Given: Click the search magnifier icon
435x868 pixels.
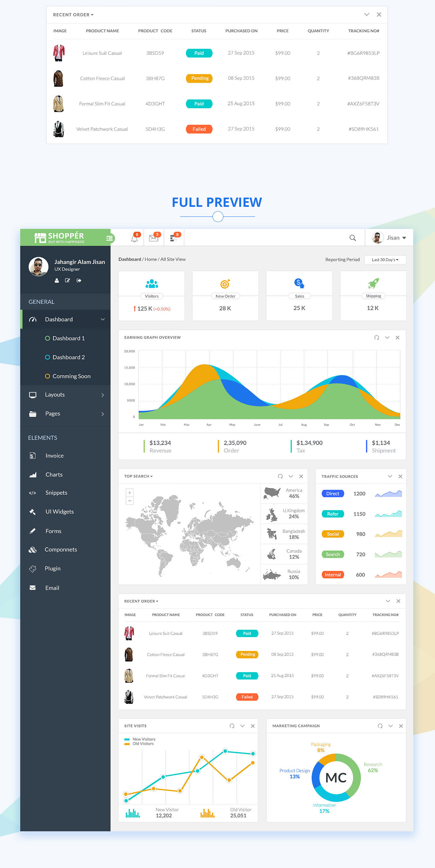Looking at the screenshot, I should pyautogui.click(x=353, y=238).
